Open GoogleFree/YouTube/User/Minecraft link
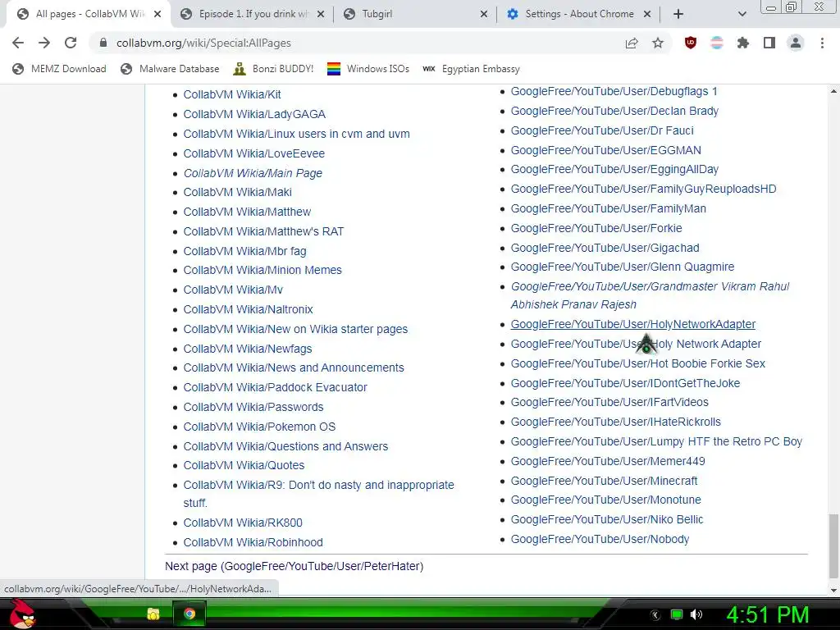This screenshot has height=630, width=840. [605, 481]
